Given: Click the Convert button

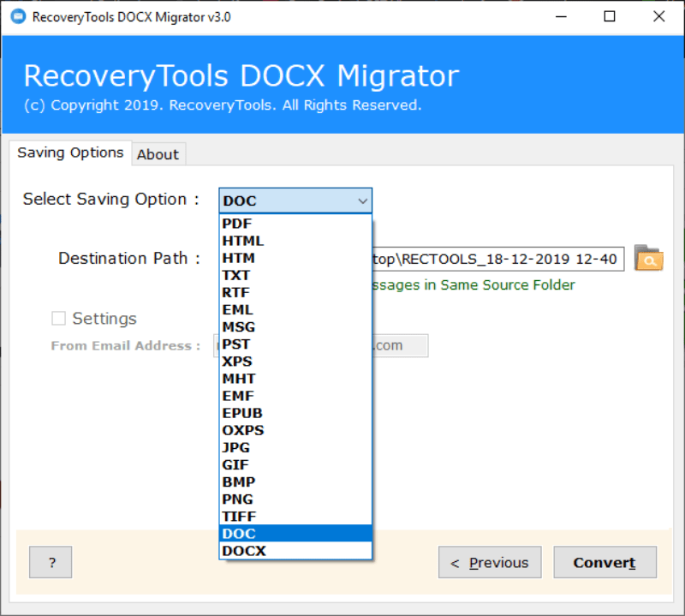Looking at the screenshot, I should (605, 562).
